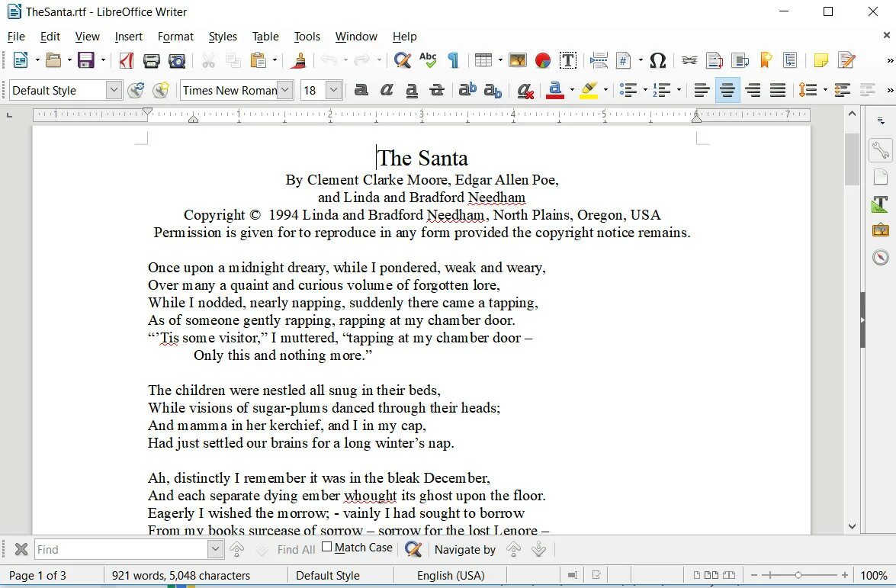The width and height of the screenshot is (896, 588).
Task: Click inside the Find input field
Action: (121, 549)
